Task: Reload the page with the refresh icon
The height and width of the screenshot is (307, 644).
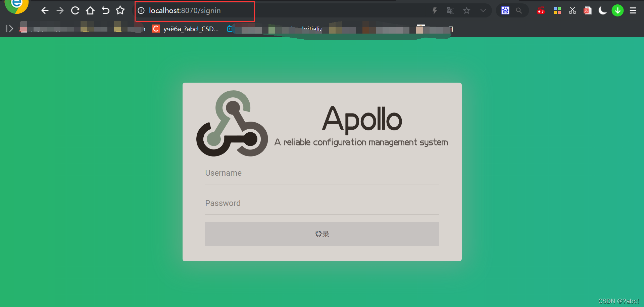Action: 75,11
